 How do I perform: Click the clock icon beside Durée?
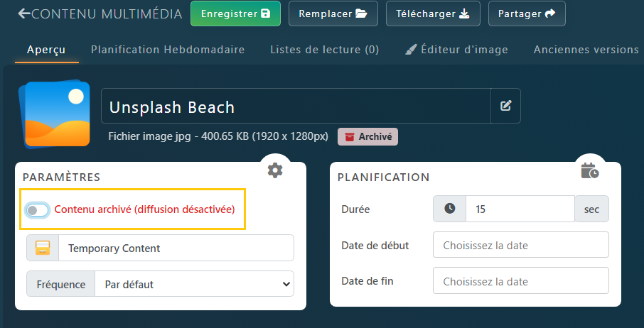[x=449, y=209]
